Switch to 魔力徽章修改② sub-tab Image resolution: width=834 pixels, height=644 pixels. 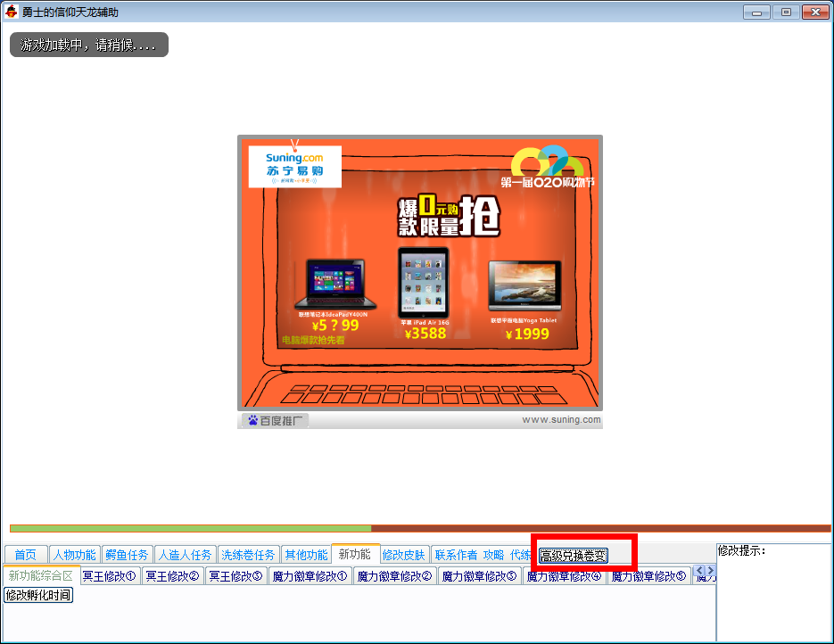[x=394, y=576]
